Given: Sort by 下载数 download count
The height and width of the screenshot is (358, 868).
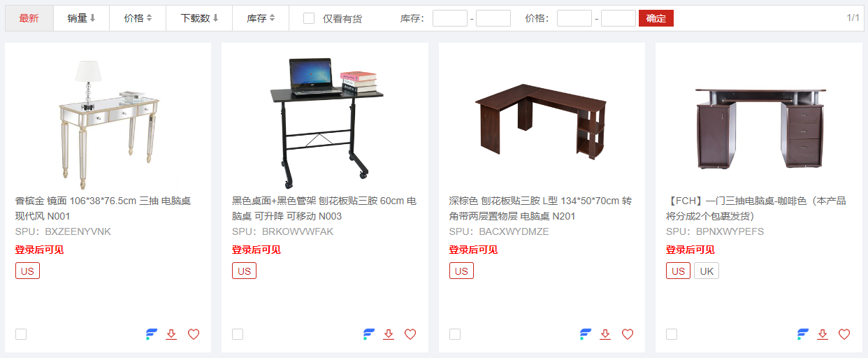Looking at the screenshot, I should click(x=199, y=18).
